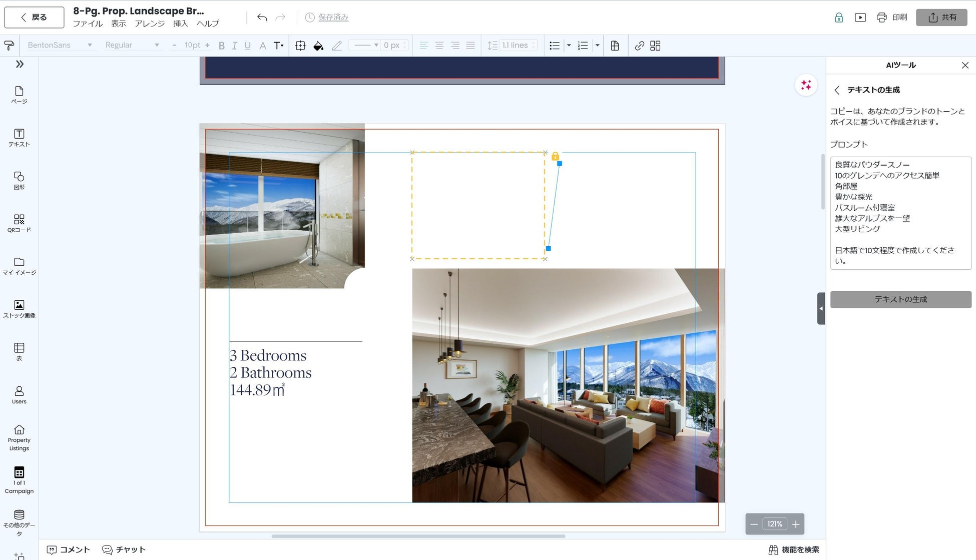The image size is (976, 560).
Task: Open the Table tool in sidebar
Action: [19, 351]
